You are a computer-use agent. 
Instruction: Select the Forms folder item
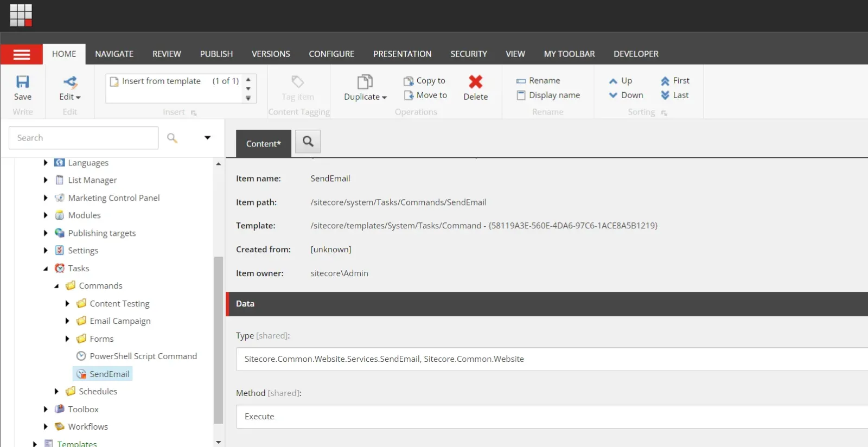tap(101, 339)
